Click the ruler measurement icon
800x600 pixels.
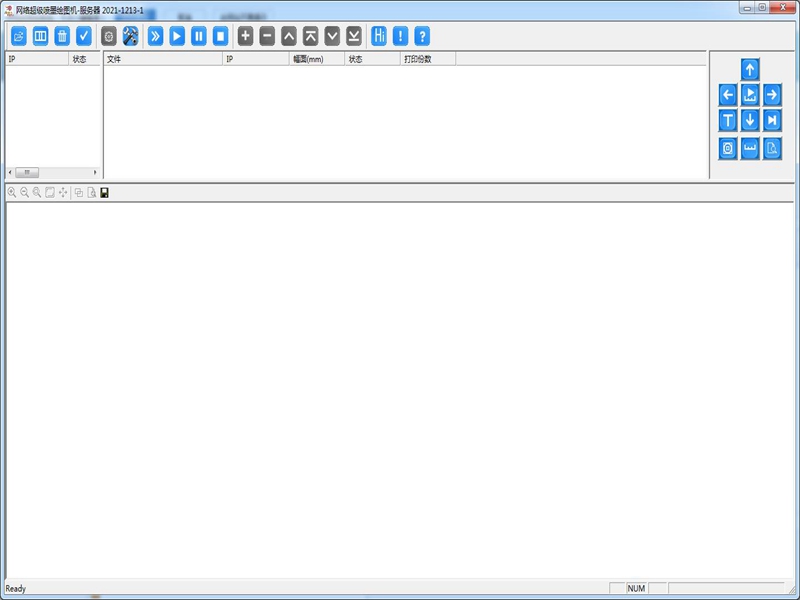point(748,148)
